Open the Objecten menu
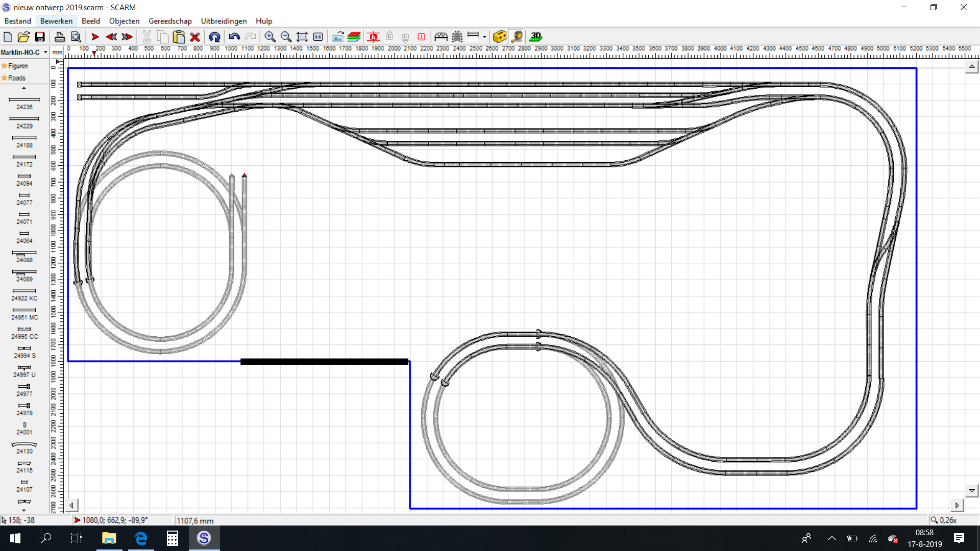Image resolution: width=980 pixels, height=551 pixels. point(124,21)
